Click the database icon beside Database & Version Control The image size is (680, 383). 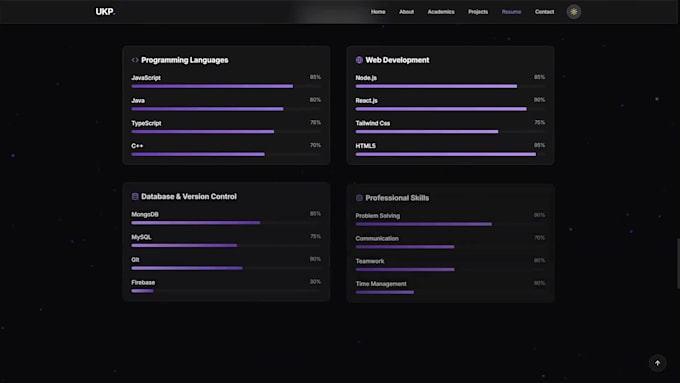click(x=135, y=196)
